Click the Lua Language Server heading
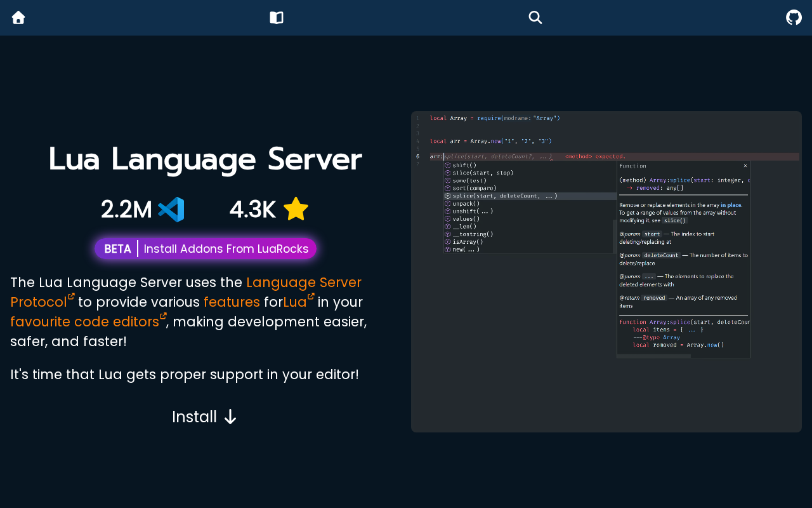This screenshot has width=812, height=508. 205,159
